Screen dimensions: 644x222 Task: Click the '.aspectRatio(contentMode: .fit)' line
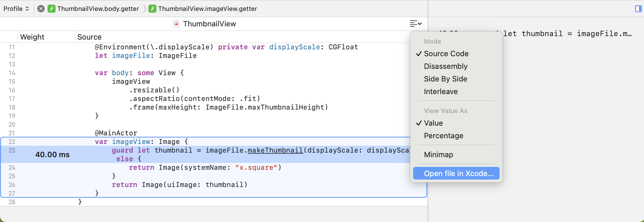coord(195,99)
